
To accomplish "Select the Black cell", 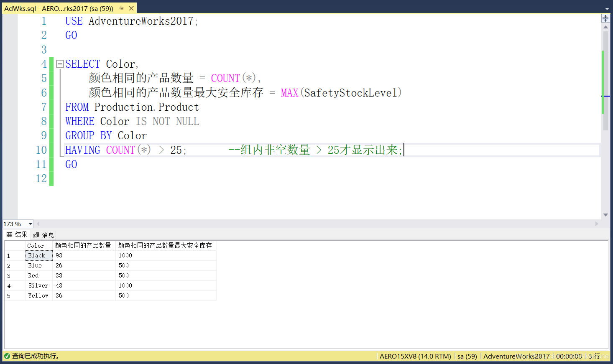I will click(39, 255).
